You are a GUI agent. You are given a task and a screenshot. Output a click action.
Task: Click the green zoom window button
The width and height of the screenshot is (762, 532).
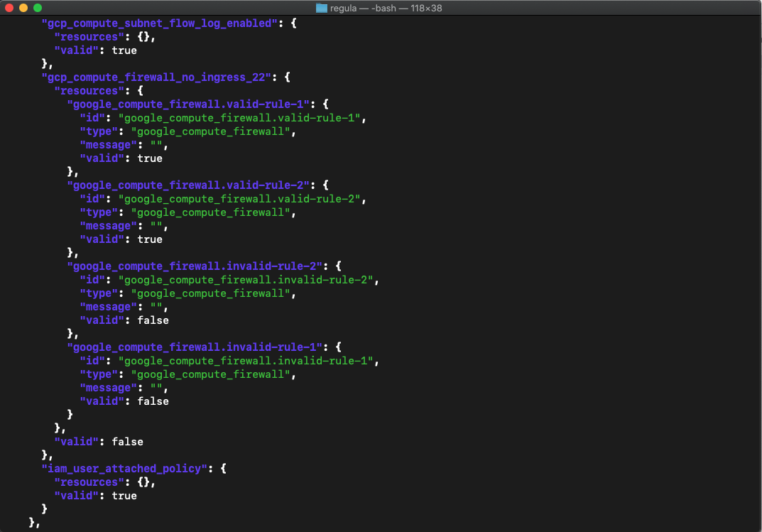pos(38,8)
